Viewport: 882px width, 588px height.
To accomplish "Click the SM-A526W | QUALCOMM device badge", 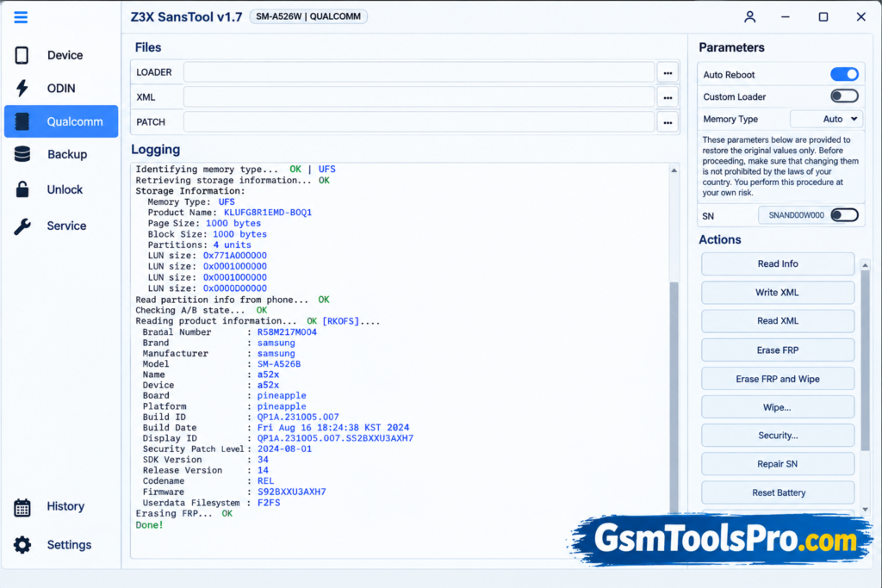I will 308,17.
